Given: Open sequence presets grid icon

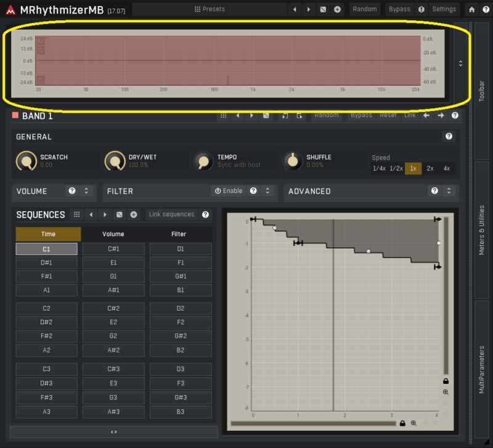Looking at the screenshot, I should (76, 214).
